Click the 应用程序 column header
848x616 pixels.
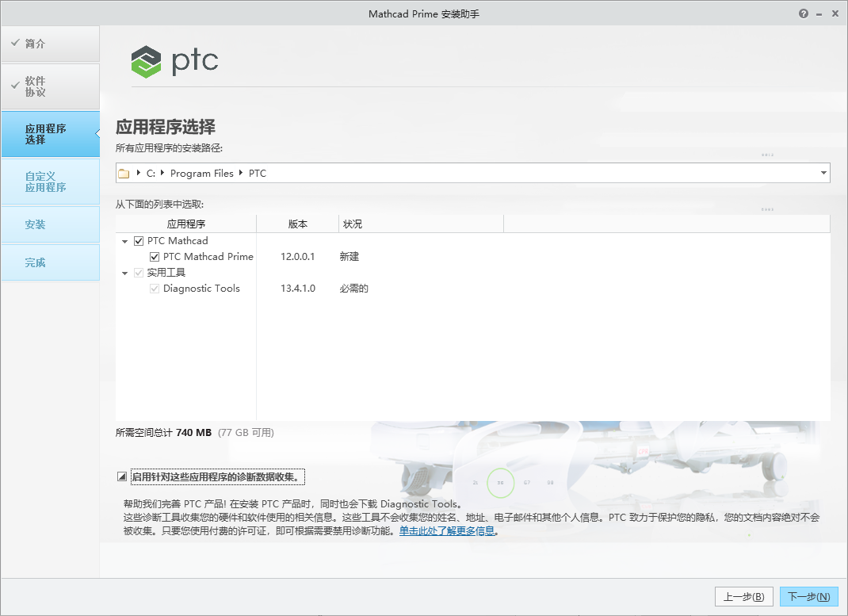coord(186,224)
